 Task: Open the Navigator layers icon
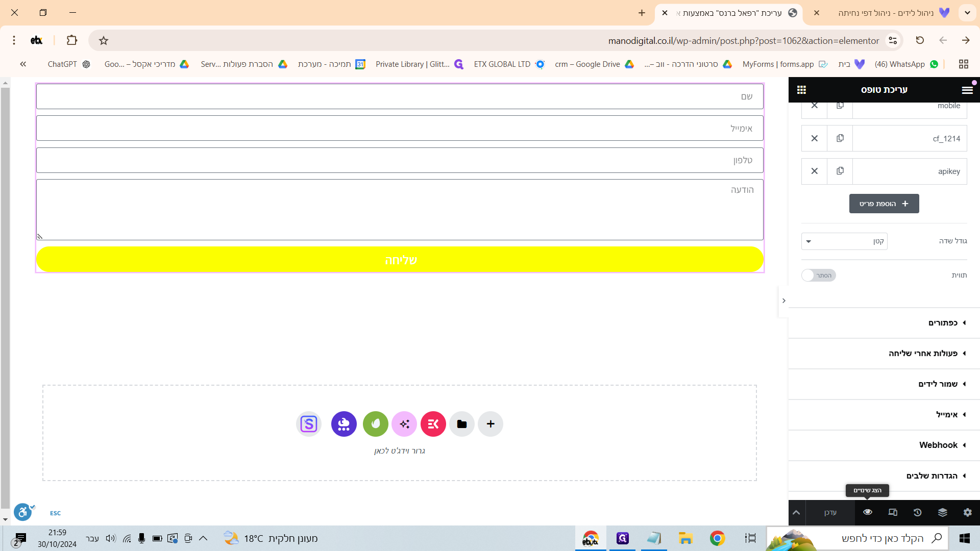(942, 512)
